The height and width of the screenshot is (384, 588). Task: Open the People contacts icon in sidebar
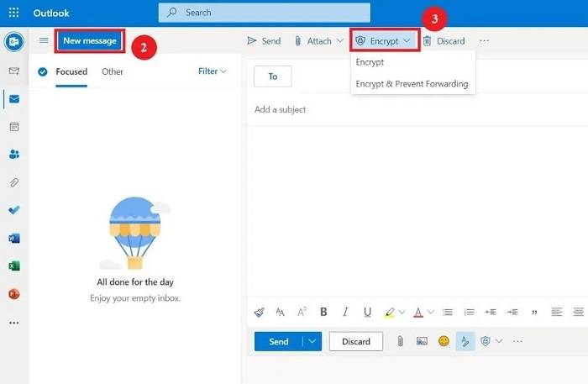[x=13, y=154]
